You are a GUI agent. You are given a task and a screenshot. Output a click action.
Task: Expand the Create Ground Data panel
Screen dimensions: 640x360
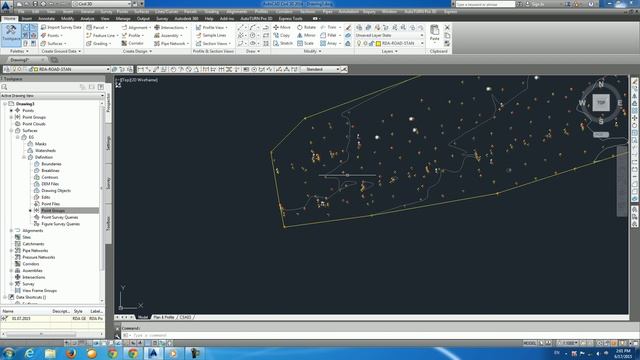[x=61, y=51]
